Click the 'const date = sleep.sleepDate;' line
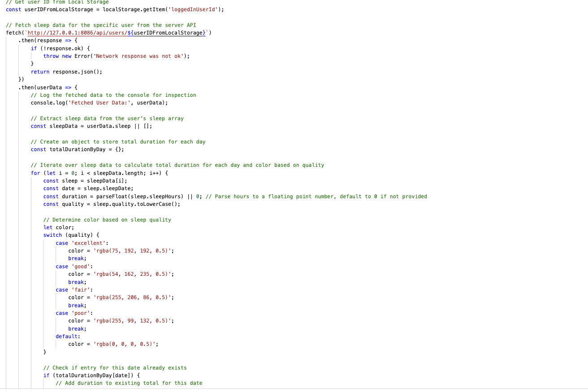 click(88, 188)
